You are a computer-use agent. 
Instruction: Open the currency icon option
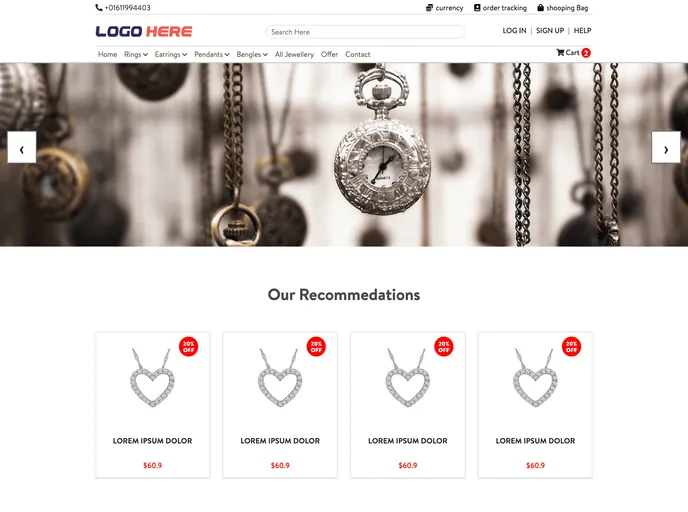pos(429,7)
